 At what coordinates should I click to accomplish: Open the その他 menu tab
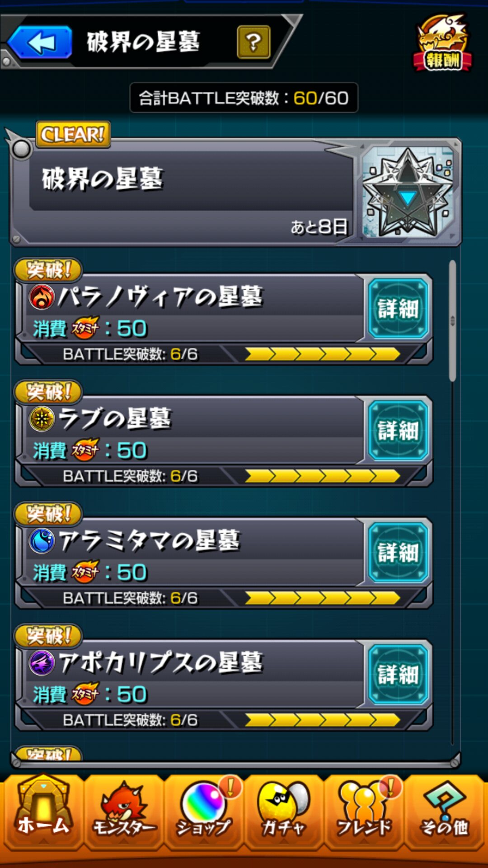point(444,811)
